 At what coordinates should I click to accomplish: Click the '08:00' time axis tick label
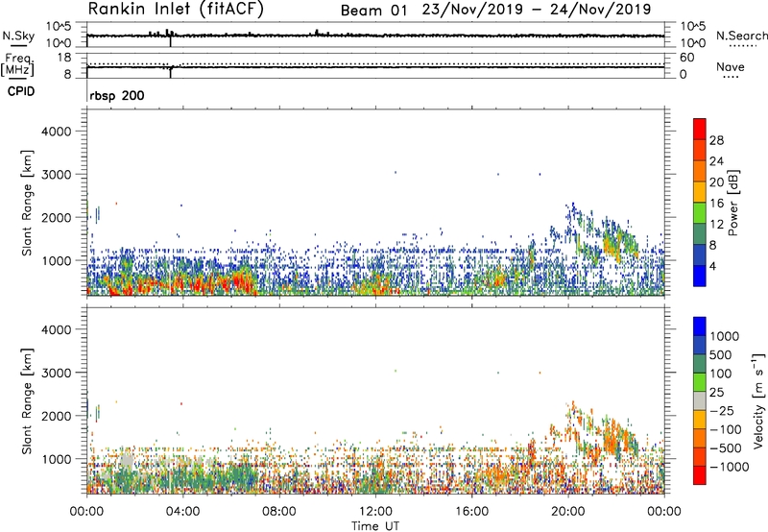coord(279,512)
